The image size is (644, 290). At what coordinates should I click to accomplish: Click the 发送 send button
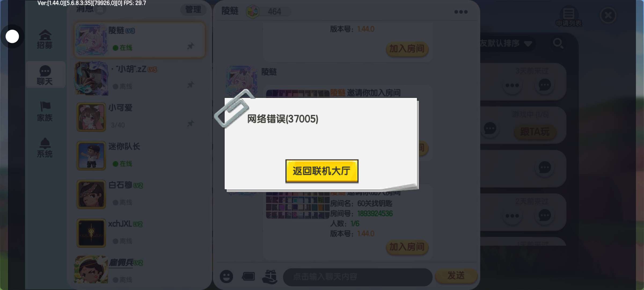456,276
